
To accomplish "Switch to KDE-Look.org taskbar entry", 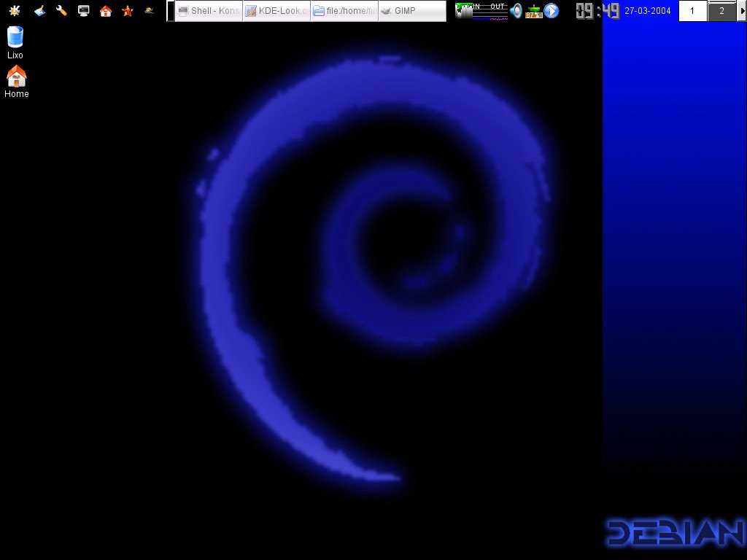I will click(276, 11).
